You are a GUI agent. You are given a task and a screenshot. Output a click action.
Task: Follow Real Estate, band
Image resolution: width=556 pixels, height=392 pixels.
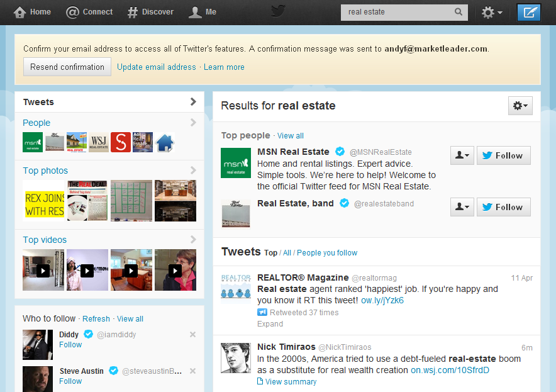tap(504, 207)
